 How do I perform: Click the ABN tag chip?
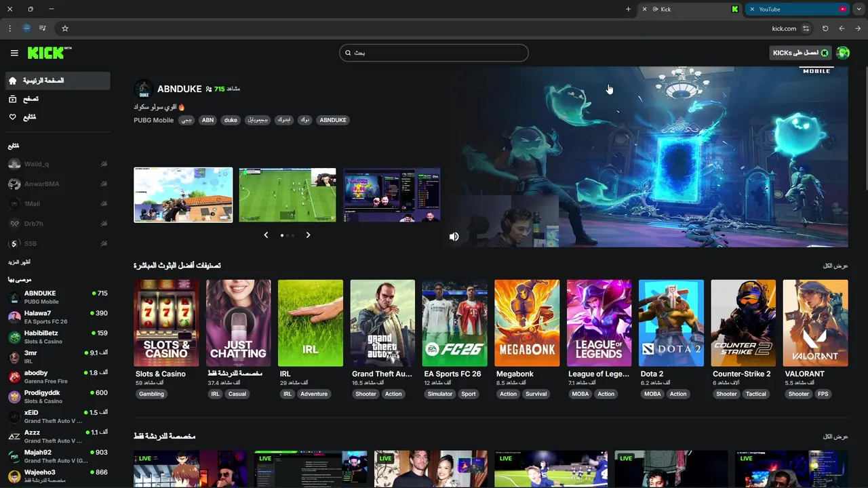coord(208,120)
